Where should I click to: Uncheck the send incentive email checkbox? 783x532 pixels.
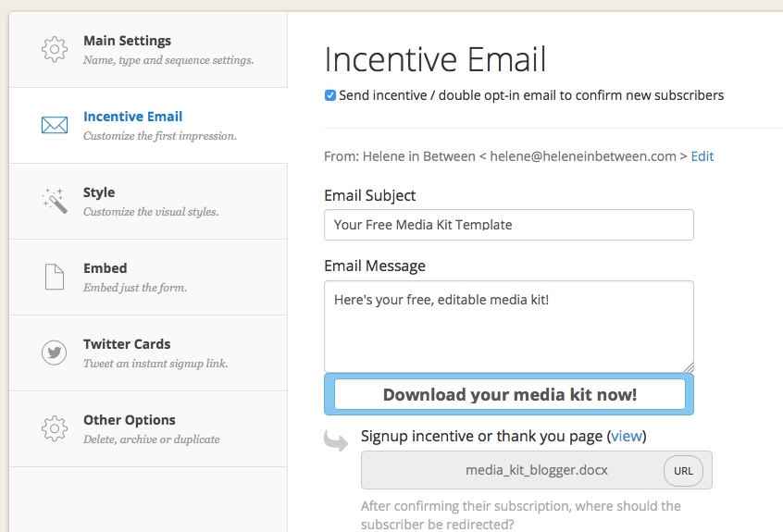pos(330,95)
